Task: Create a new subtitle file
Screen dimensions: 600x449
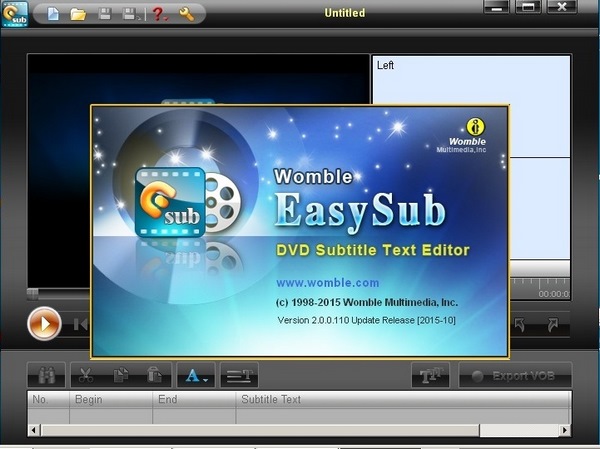Action: [53, 14]
